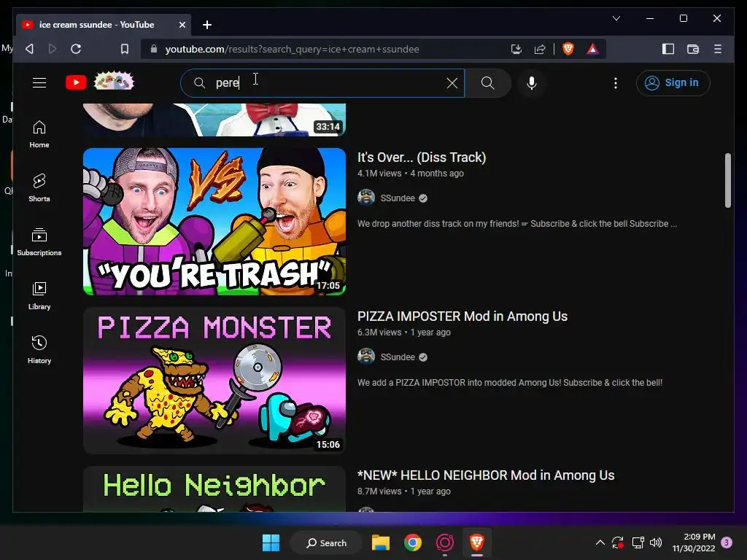
Task: Click the search magnifier button
Action: 487,83
